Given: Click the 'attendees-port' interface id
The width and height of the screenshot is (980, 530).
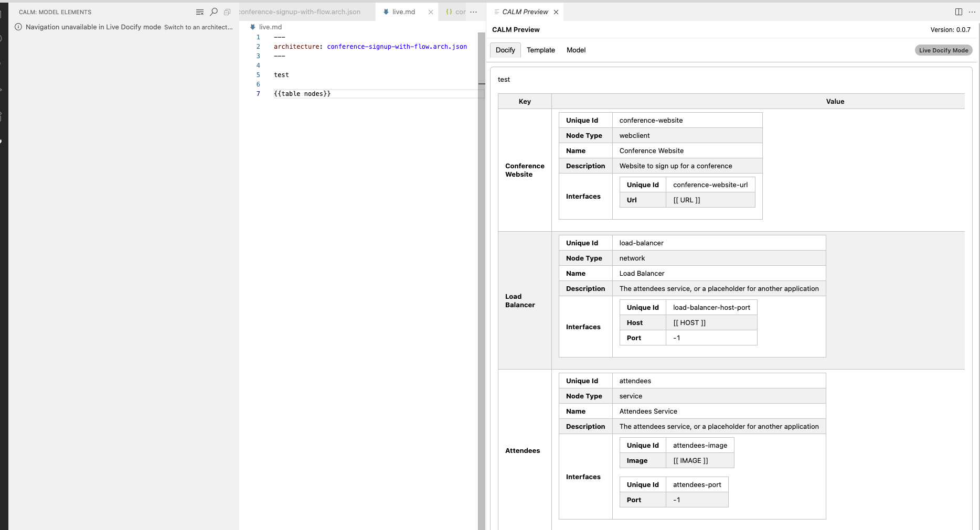Looking at the screenshot, I should point(697,484).
